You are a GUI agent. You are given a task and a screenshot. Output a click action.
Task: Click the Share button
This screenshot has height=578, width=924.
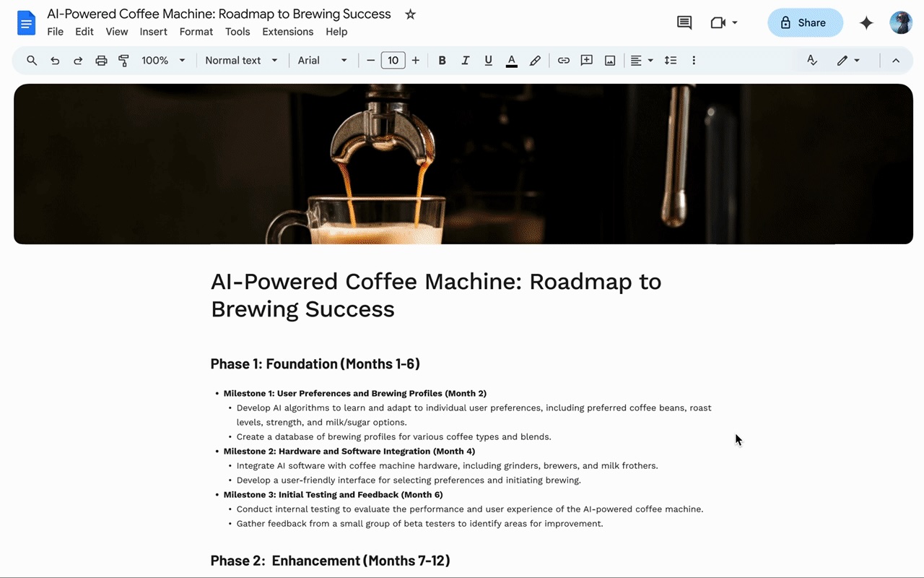805,22
